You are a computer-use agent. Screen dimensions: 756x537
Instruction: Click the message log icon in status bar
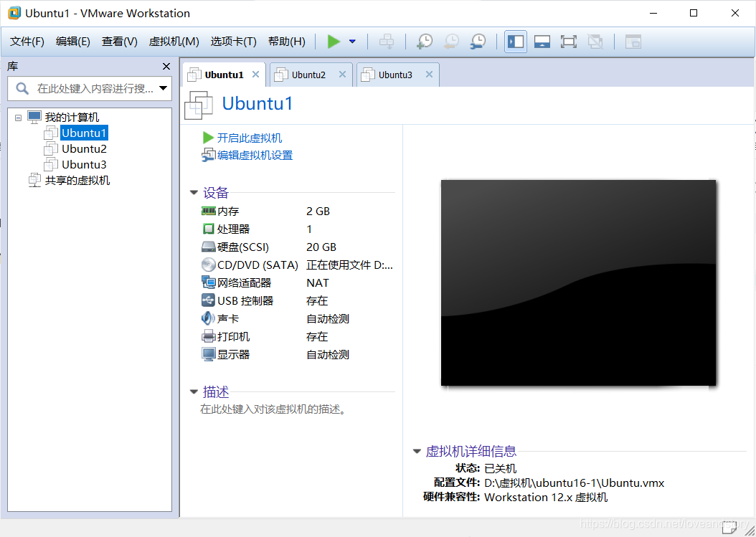(x=729, y=528)
